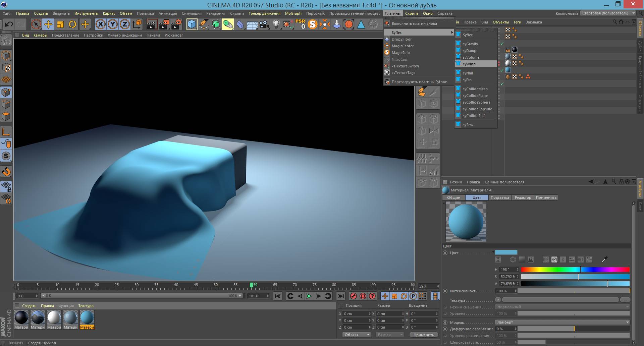Open the spline Pen tool

point(204,24)
